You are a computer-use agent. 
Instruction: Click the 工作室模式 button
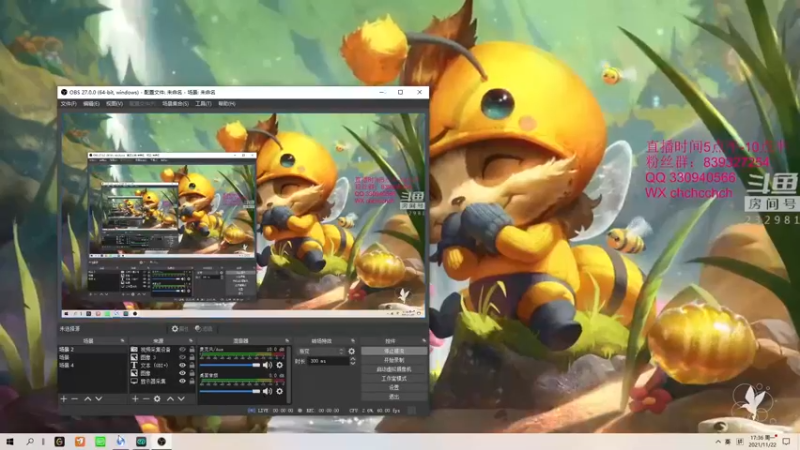point(394,379)
